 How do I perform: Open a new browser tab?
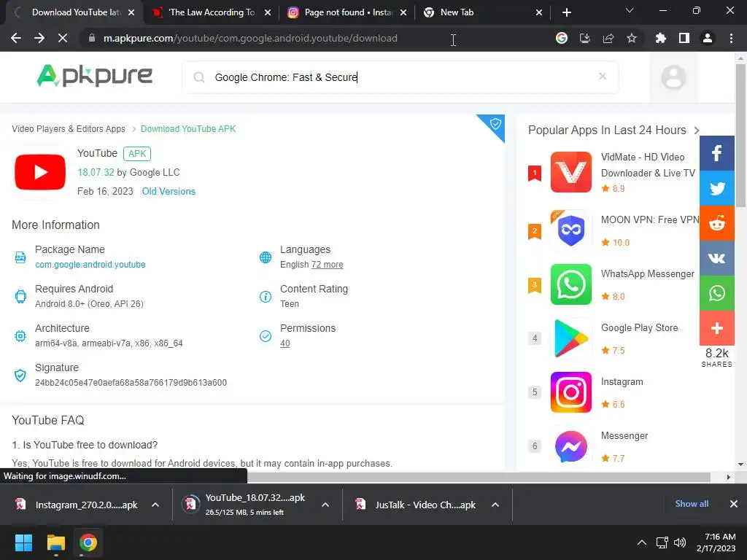566,12
